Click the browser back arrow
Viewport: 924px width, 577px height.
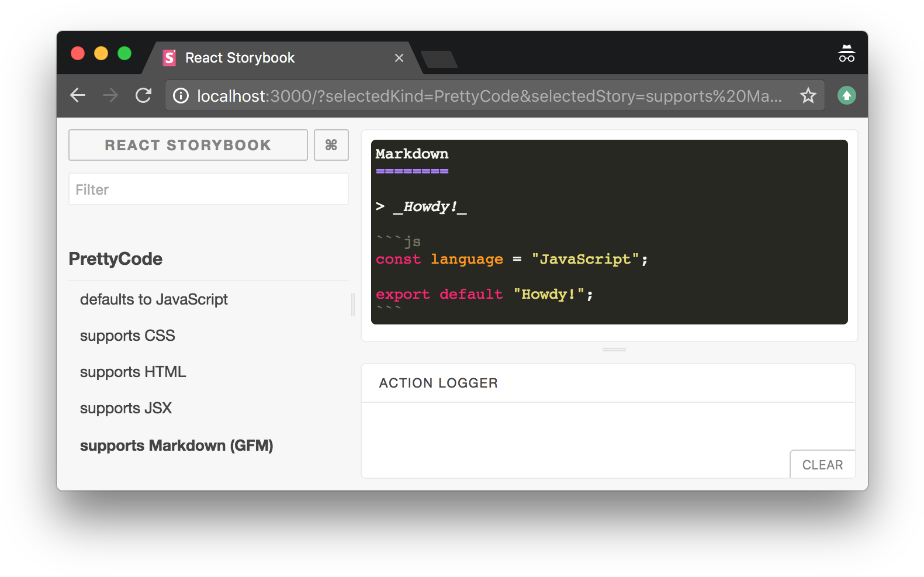78,95
